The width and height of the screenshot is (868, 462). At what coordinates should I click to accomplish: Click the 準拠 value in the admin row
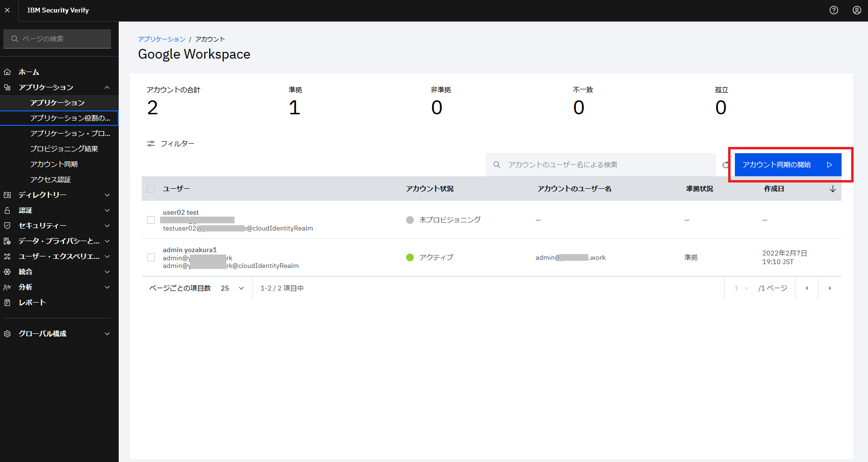tap(691, 257)
